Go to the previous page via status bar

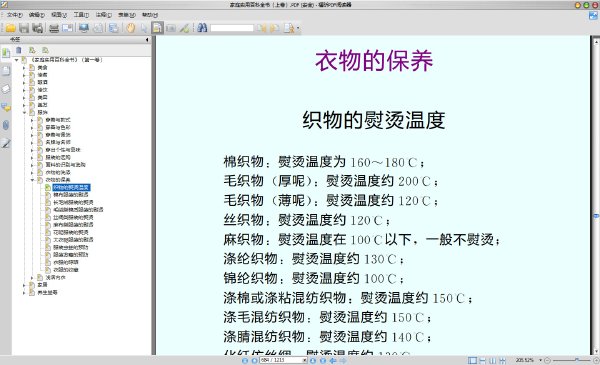point(254,360)
